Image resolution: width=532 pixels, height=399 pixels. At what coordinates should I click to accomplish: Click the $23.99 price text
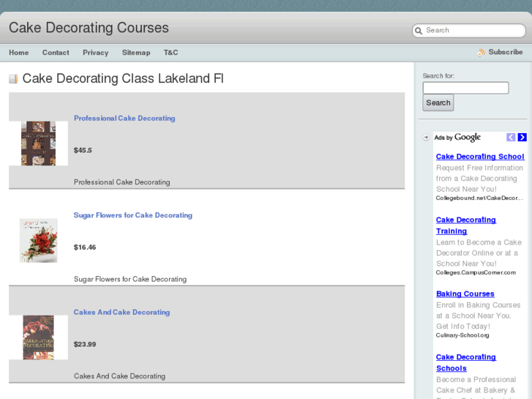[85, 344]
